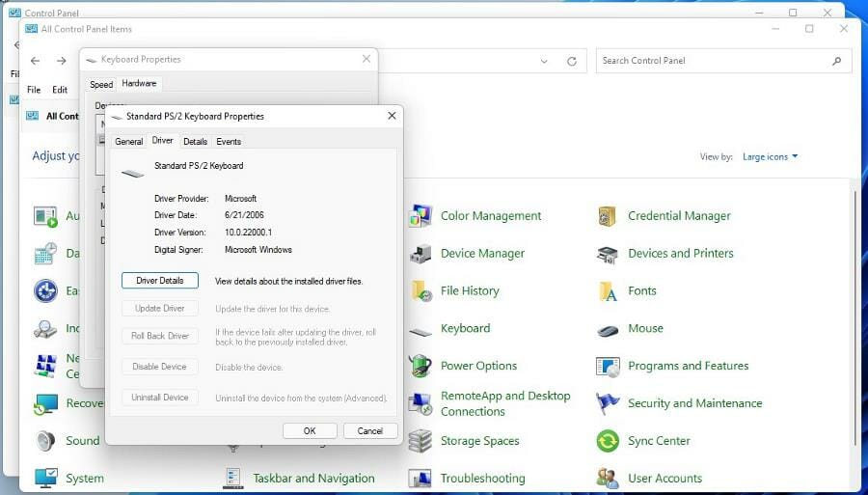Open the Sound speaker icon

[46, 441]
